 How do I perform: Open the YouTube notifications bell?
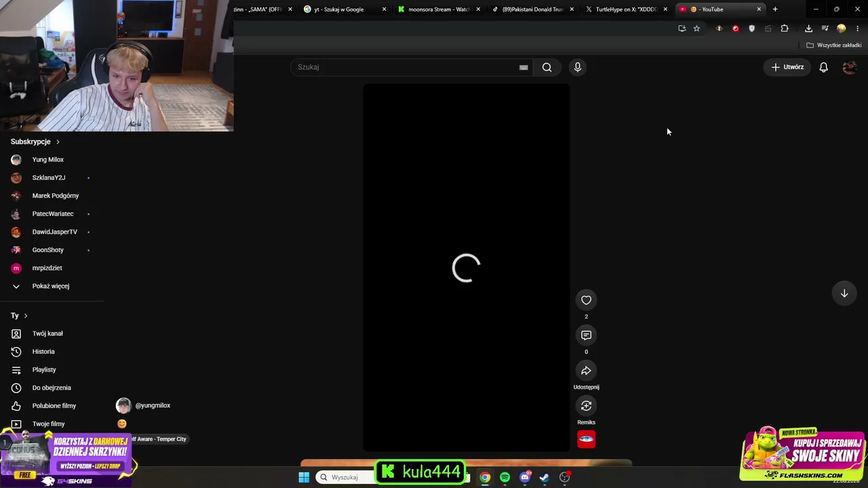823,67
